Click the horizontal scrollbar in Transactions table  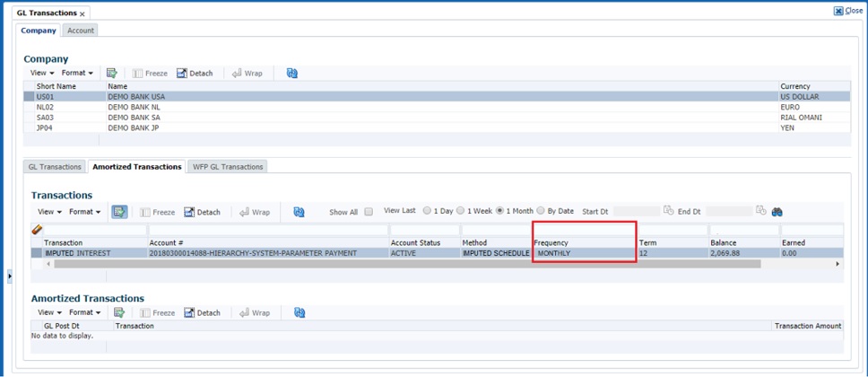coord(407,264)
